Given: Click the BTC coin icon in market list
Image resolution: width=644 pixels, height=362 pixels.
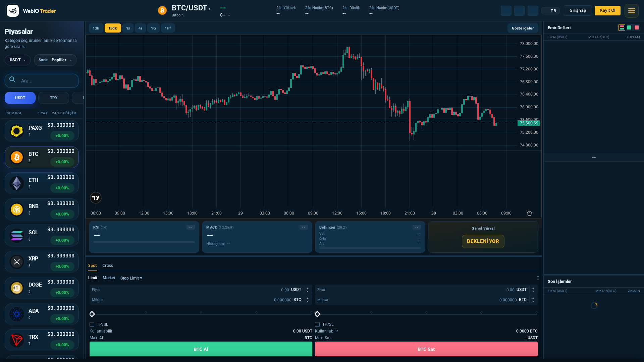Looking at the screenshot, I should tap(17, 157).
